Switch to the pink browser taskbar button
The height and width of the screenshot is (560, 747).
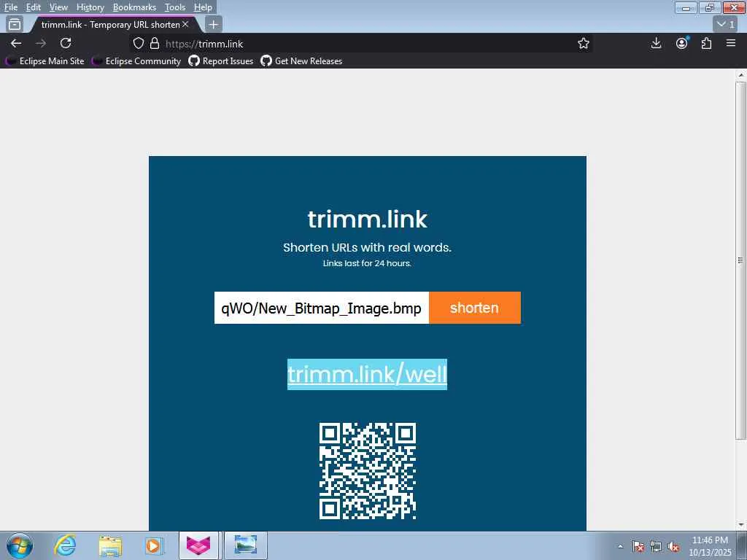(198, 545)
